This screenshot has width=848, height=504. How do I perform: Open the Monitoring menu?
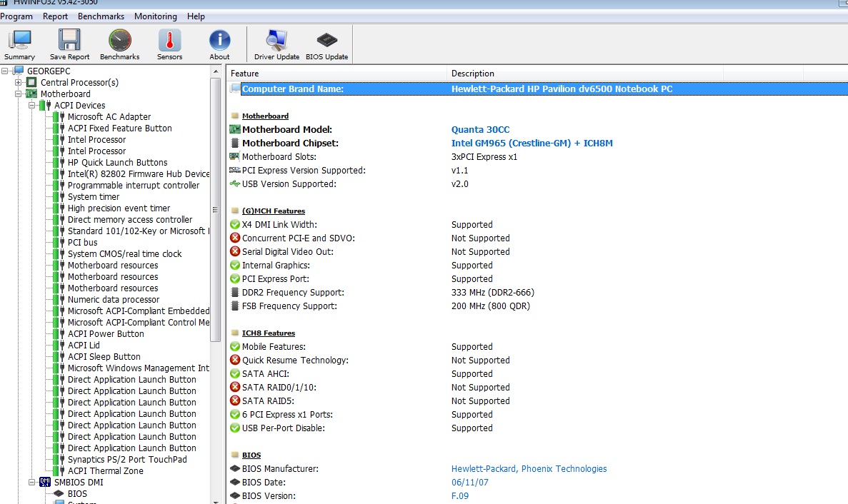[156, 16]
